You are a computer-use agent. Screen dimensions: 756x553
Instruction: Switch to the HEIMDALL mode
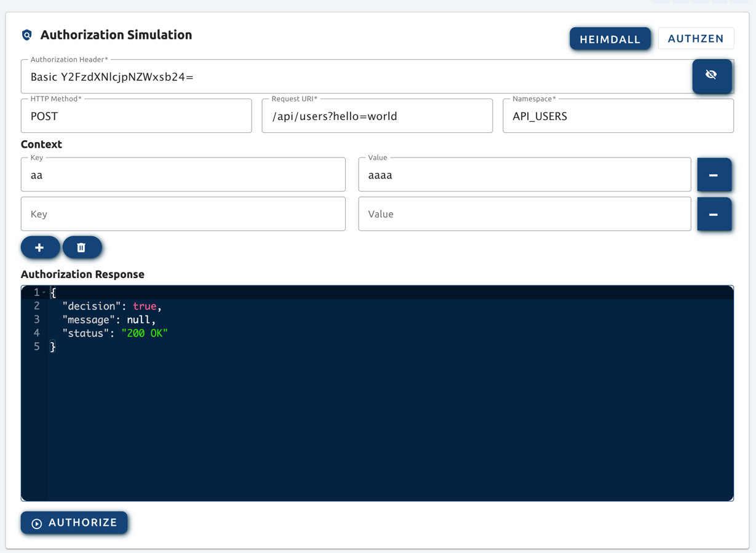click(x=610, y=39)
